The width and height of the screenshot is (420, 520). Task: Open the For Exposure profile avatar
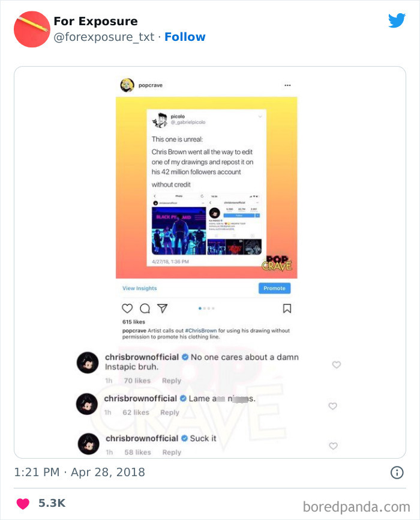(x=32, y=29)
